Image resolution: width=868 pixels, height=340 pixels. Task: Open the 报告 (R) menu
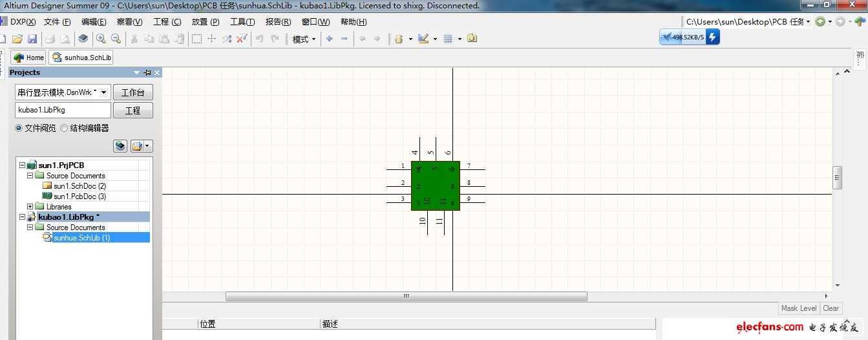[x=279, y=22]
